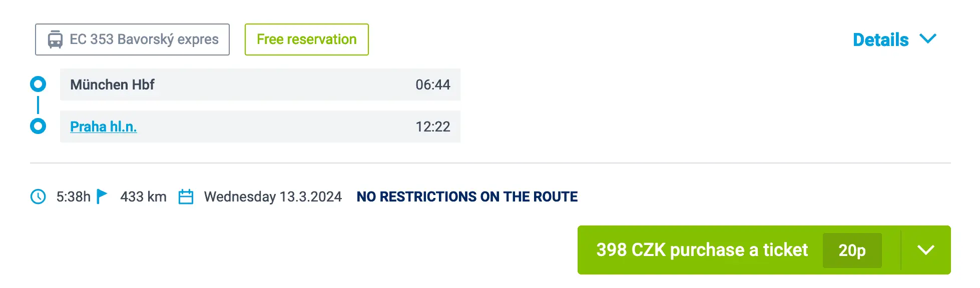Select the München Hbf origin circle marker
The height and width of the screenshot is (288, 980).
point(38,84)
